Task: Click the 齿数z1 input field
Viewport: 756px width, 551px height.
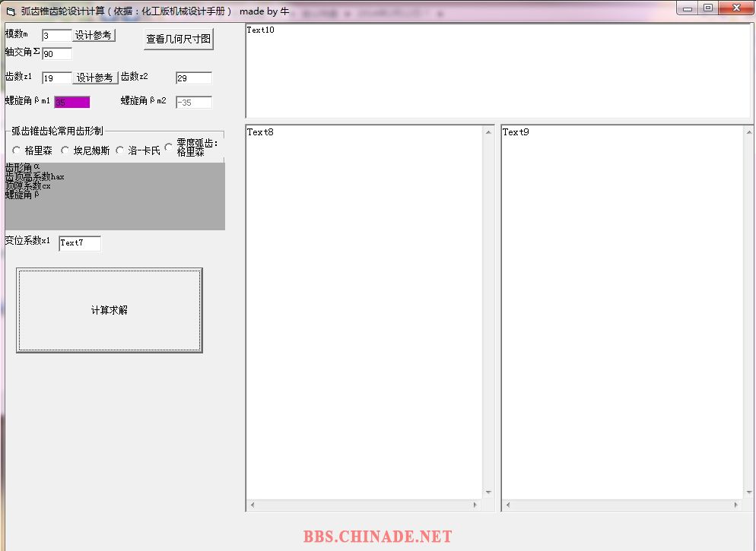Action: tap(57, 78)
